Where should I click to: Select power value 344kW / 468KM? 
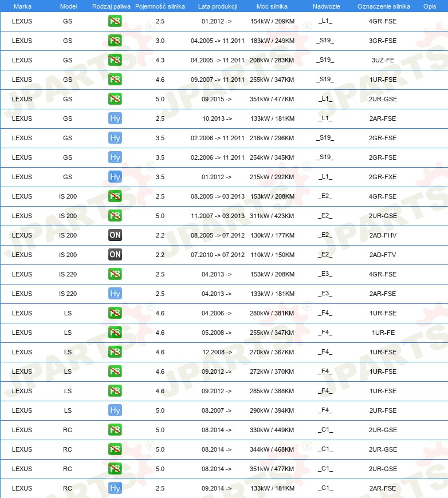(x=272, y=449)
